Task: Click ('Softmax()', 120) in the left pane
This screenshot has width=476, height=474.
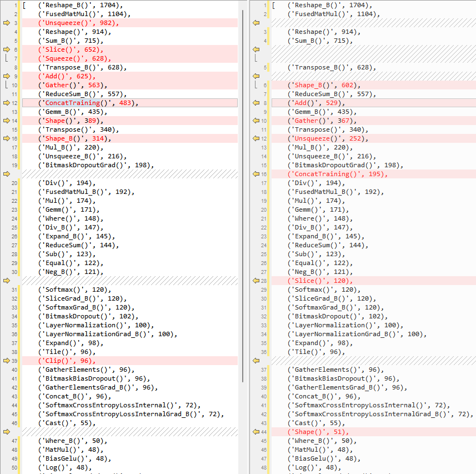Action: point(74,290)
